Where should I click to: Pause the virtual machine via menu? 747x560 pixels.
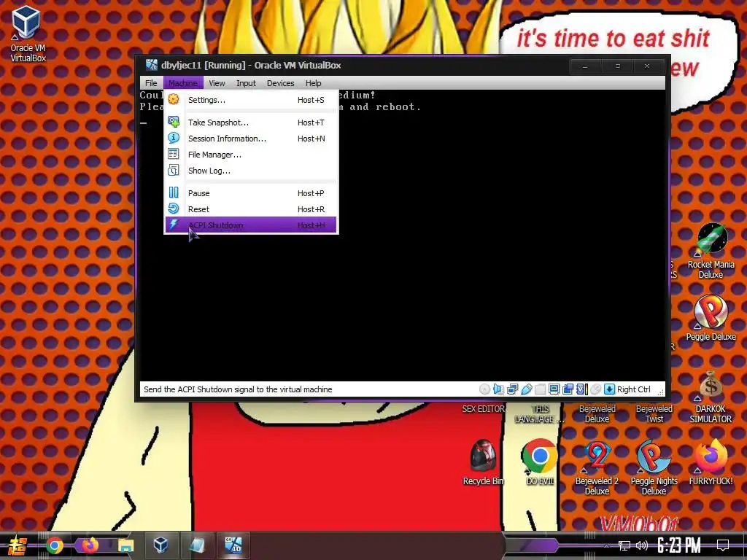pyautogui.click(x=251, y=192)
